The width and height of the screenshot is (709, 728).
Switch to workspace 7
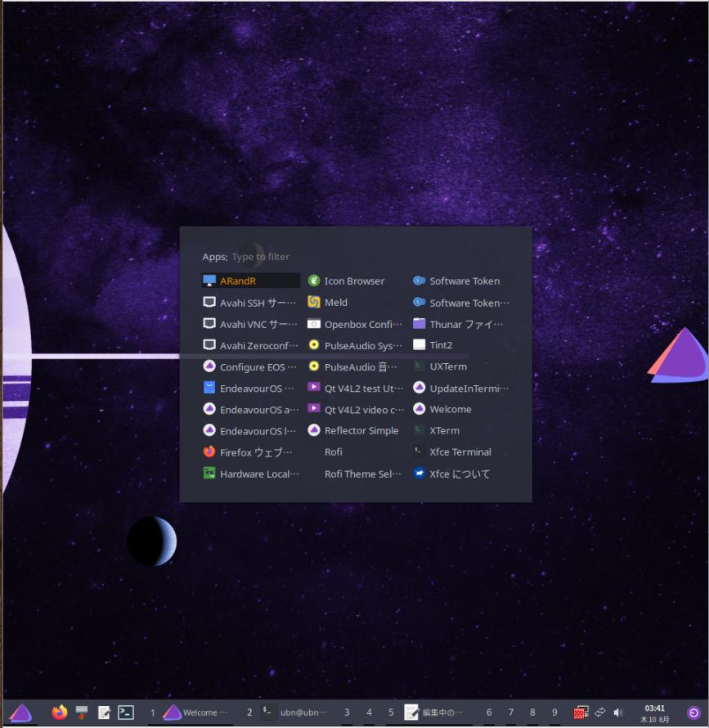511,712
